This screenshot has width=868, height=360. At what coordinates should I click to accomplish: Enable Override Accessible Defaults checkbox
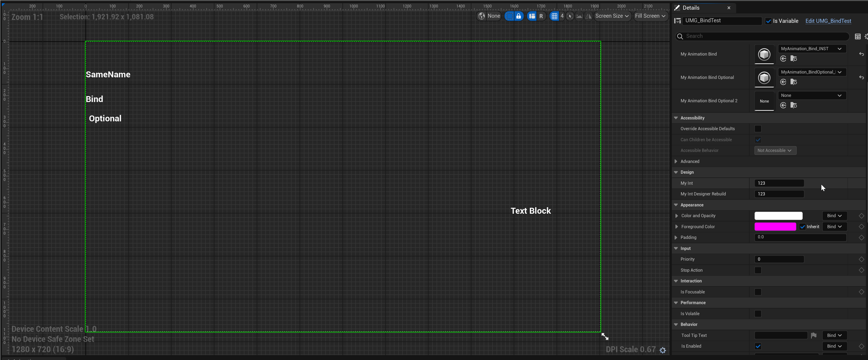(758, 129)
